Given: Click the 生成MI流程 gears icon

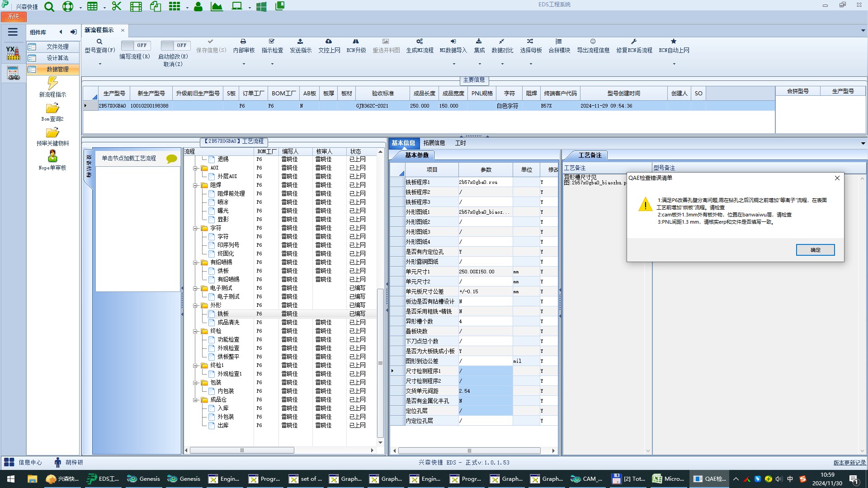Looking at the screenshot, I should click(420, 42).
